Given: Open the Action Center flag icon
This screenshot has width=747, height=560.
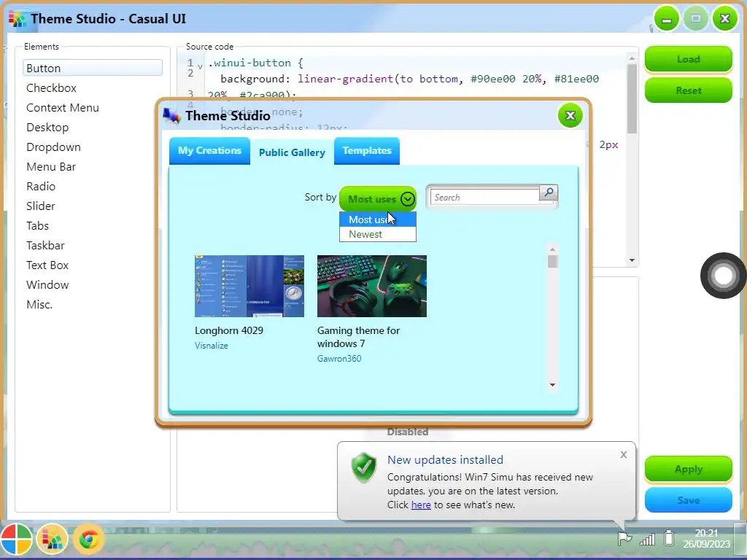Looking at the screenshot, I should (624, 539).
